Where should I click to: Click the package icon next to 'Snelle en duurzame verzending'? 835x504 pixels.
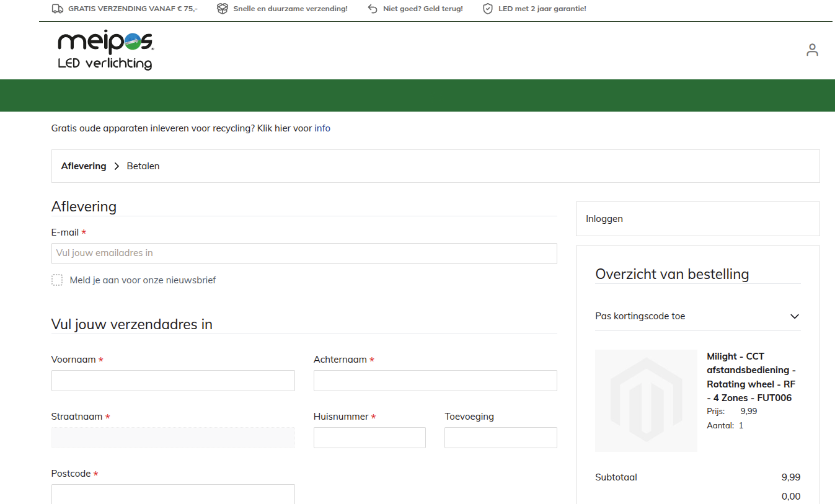[222, 9]
